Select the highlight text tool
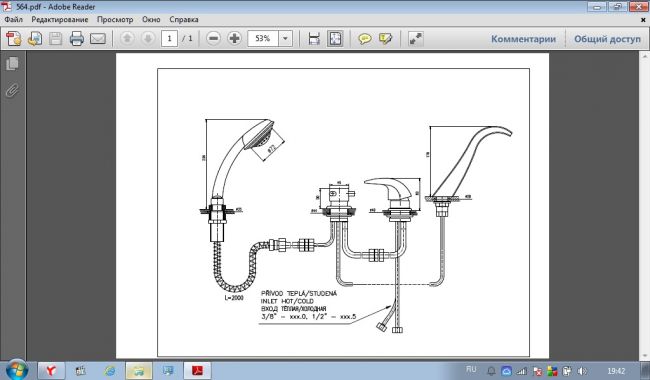This screenshot has width=650, height=380. point(385,39)
